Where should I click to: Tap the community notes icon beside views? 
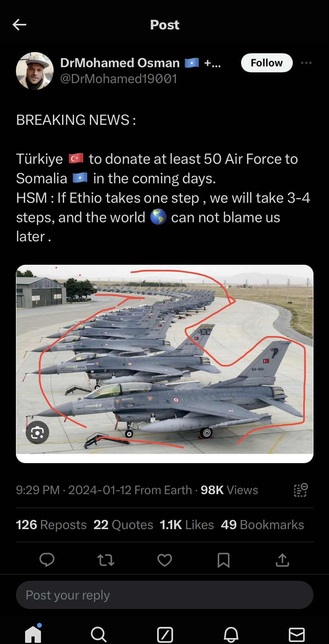tap(301, 490)
